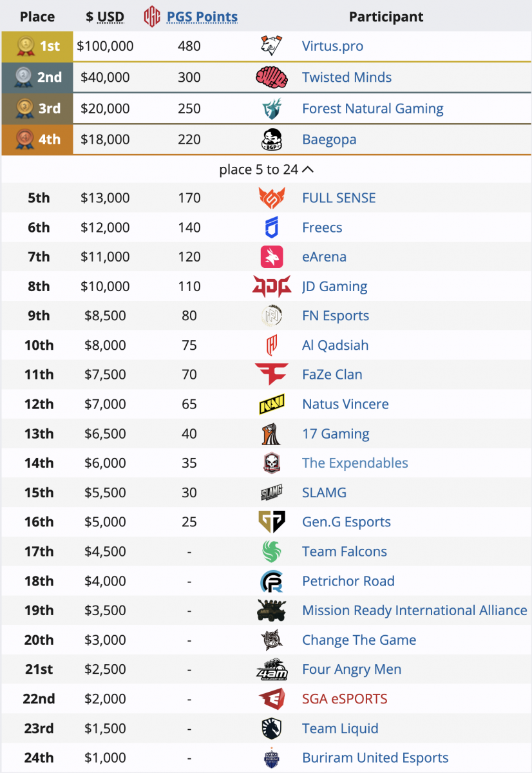This screenshot has width=532, height=773.
Task: Click the Gen.G Esports gold logo
Action: click(x=271, y=522)
